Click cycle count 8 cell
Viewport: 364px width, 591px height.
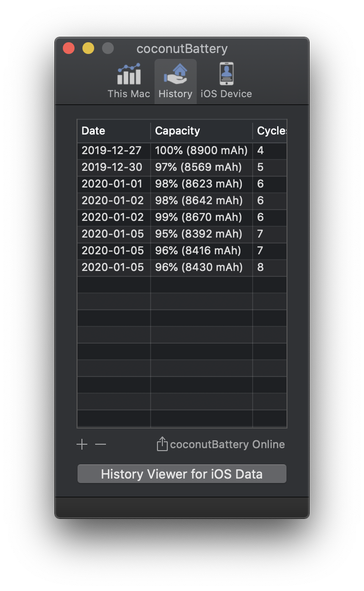pyautogui.click(x=270, y=268)
